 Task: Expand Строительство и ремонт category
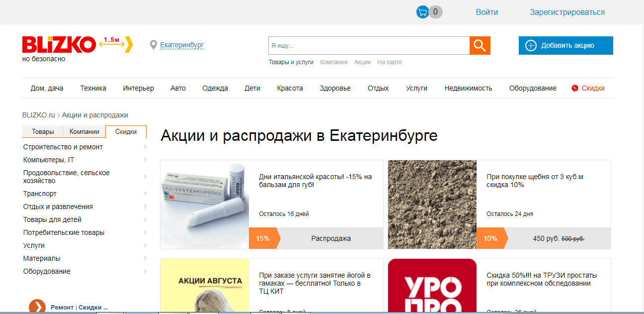pos(145,147)
